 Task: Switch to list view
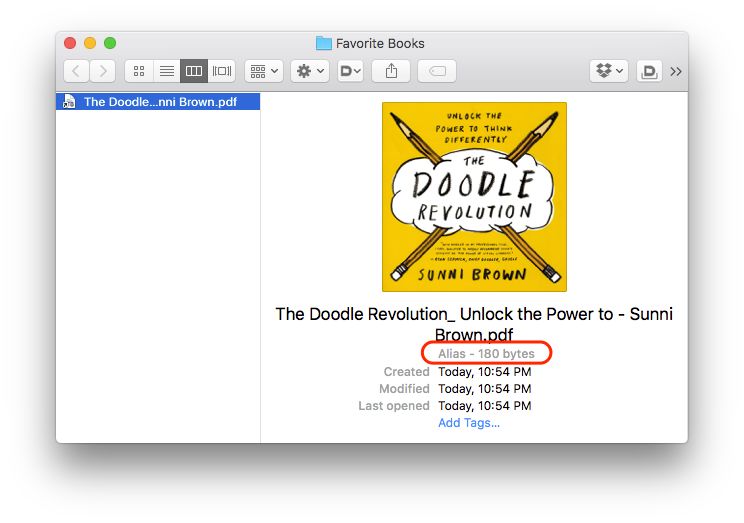(167, 71)
